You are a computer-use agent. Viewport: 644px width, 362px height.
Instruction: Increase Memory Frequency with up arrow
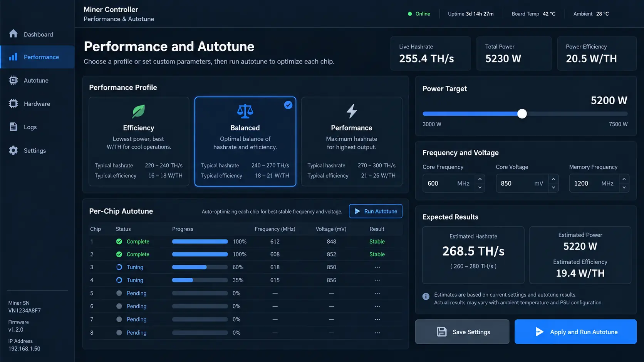624,179
